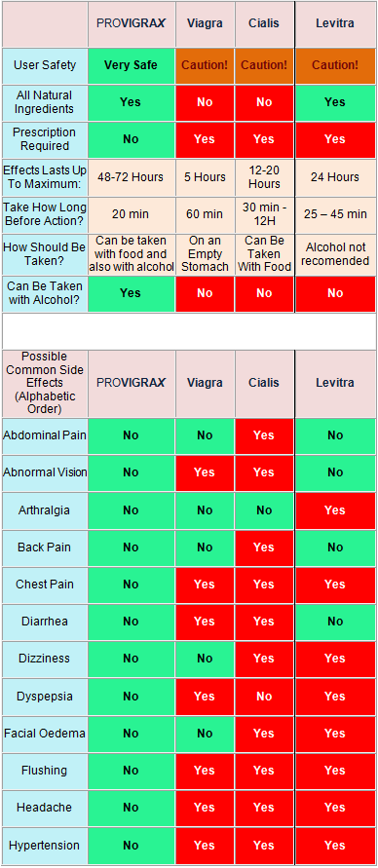Select Cialis No cell in Dyspepsia row

(x=263, y=697)
